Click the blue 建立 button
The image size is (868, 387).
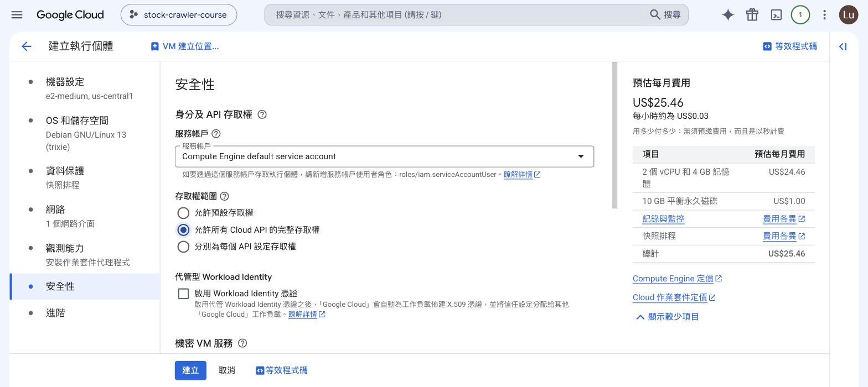(190, 370)
